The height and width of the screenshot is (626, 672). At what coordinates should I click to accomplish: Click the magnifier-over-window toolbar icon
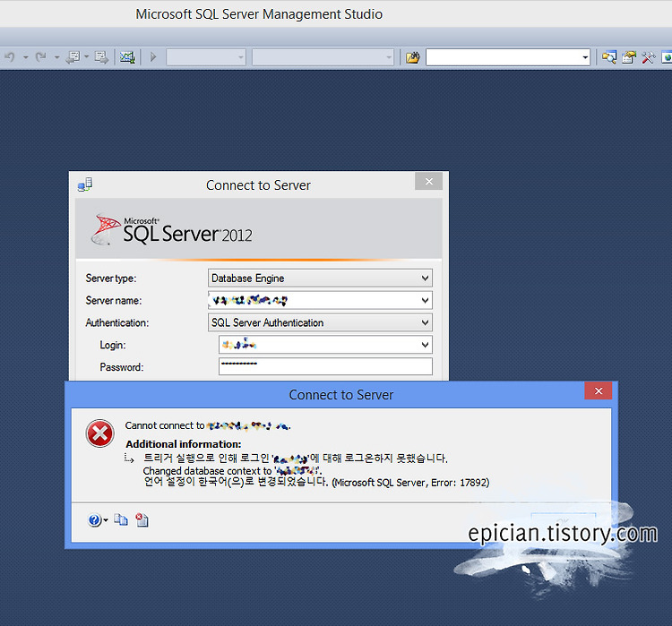(609, 57)
